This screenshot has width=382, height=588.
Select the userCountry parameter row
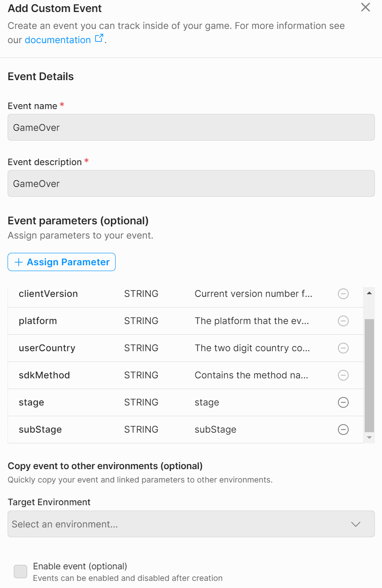[186, 348]
